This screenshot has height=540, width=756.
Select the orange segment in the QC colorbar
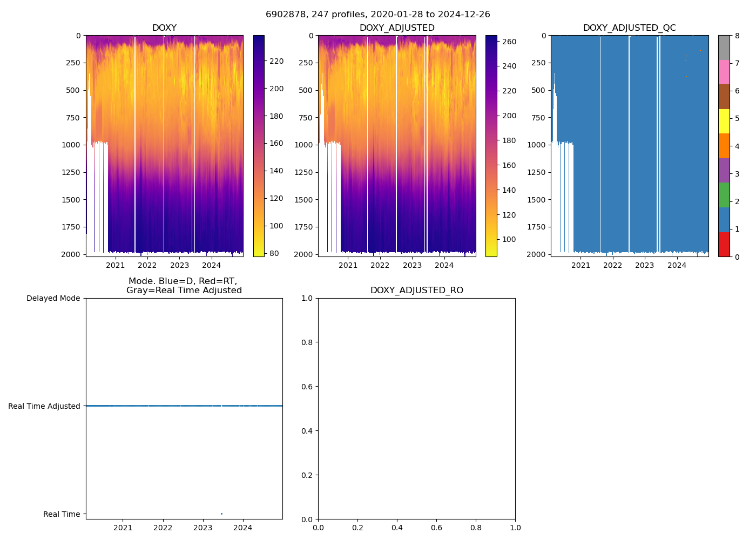(724, 146)
